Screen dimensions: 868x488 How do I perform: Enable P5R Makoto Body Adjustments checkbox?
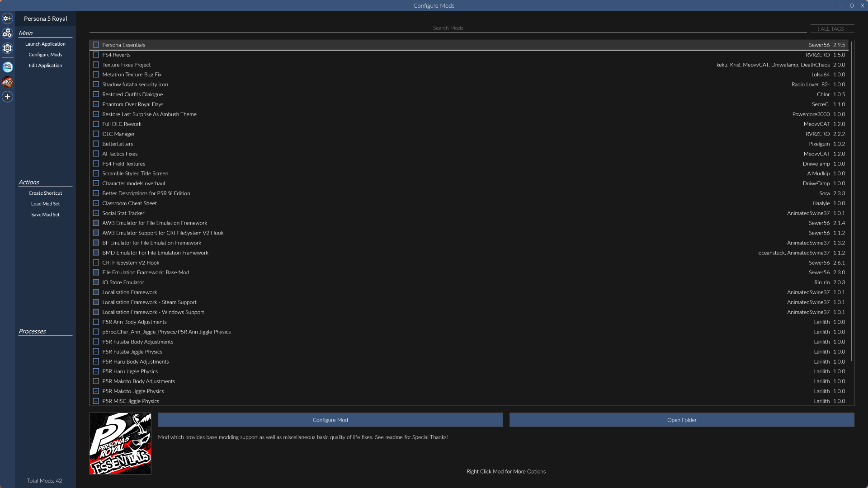pyautogui.click(x=96, y=381)
